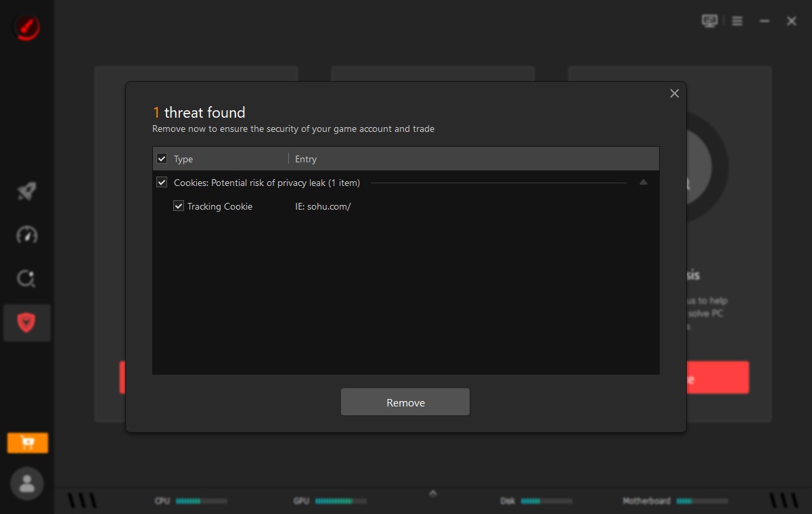Open the Boost rocket section in sidebar

click(x=26, y=191)
